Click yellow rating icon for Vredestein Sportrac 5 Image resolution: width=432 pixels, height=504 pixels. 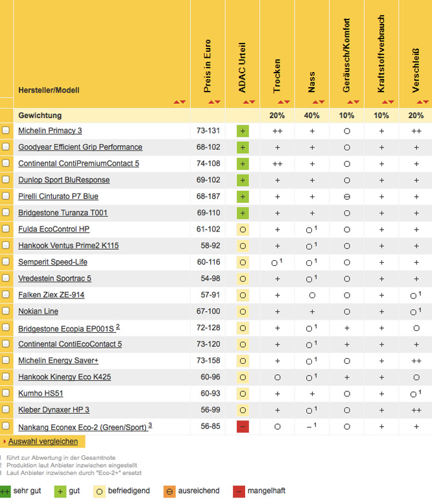tap(243, 279)
